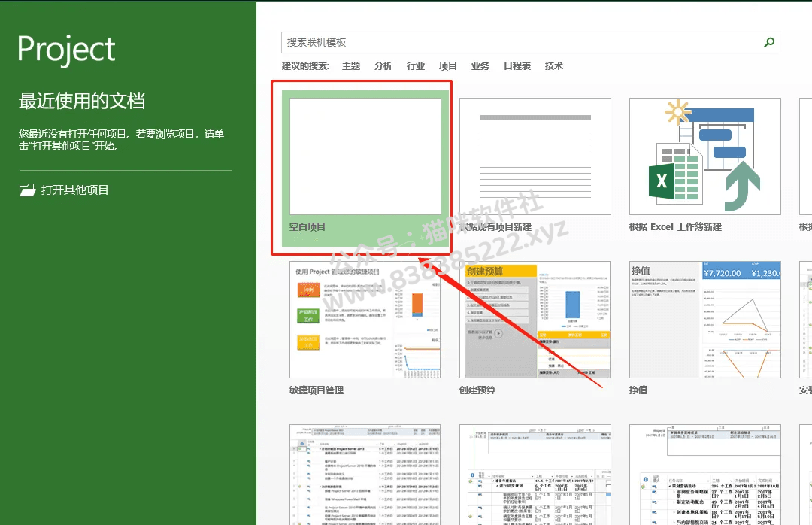812x525 pixels.
Task: Open Gantt template showing 205 个工作日
Action: 704,475
